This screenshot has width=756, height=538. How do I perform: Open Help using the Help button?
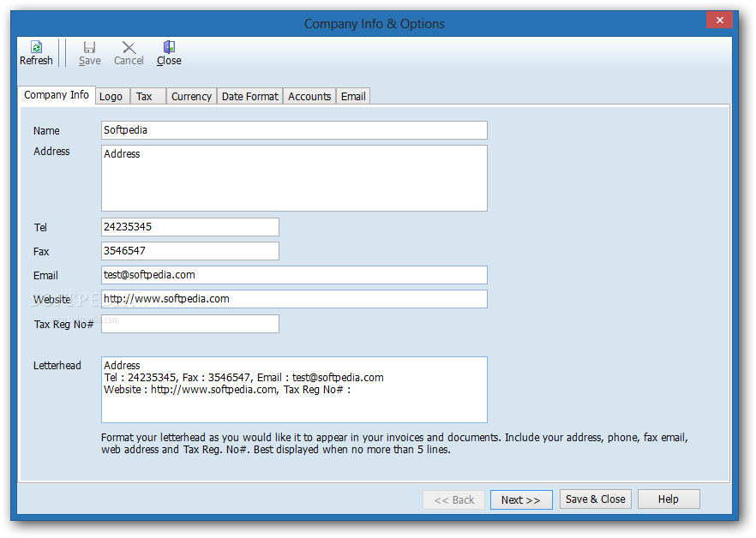point(669,499)
